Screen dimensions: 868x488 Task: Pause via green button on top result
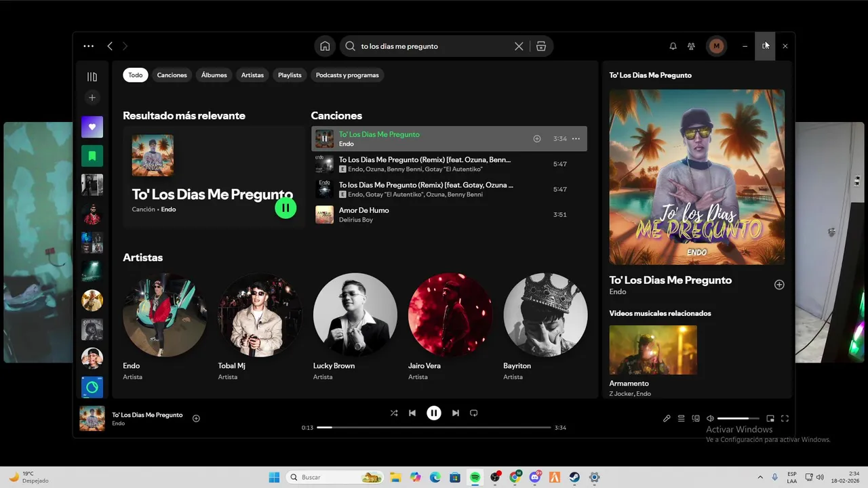coord(285,208)
